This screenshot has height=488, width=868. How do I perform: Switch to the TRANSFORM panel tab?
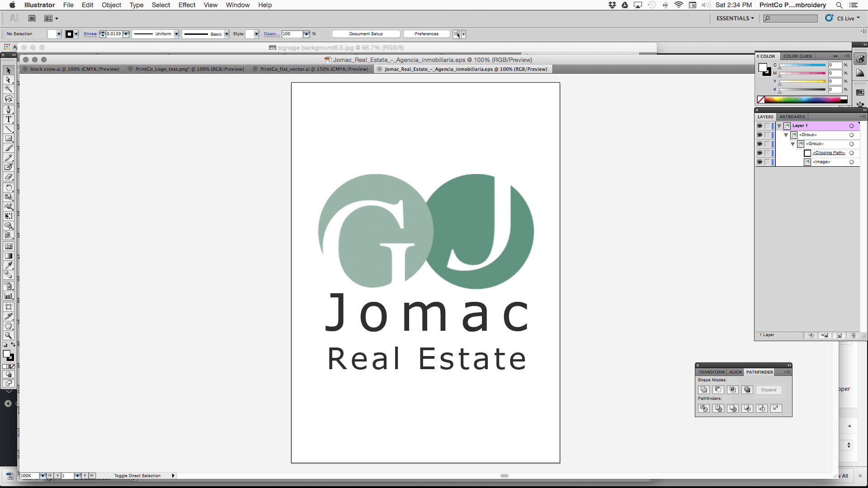coord(711,372)
